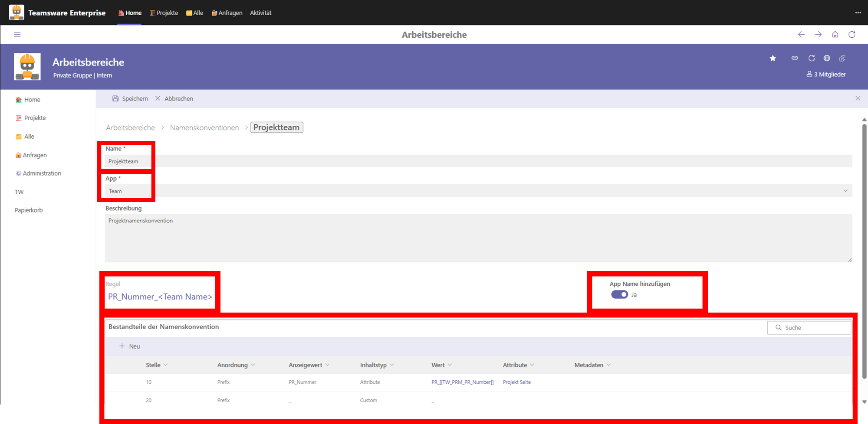Click the Speichern button

(130, 99)
